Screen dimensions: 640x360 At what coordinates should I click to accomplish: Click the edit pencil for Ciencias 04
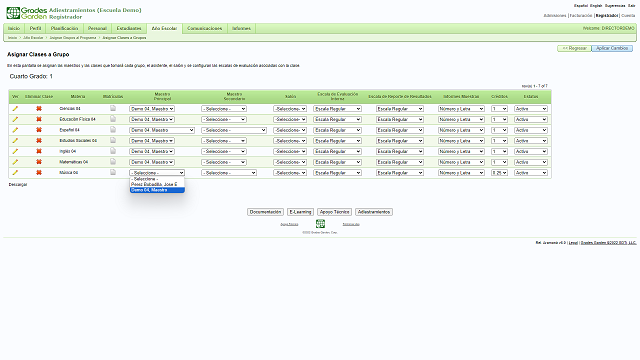(15, 109)
